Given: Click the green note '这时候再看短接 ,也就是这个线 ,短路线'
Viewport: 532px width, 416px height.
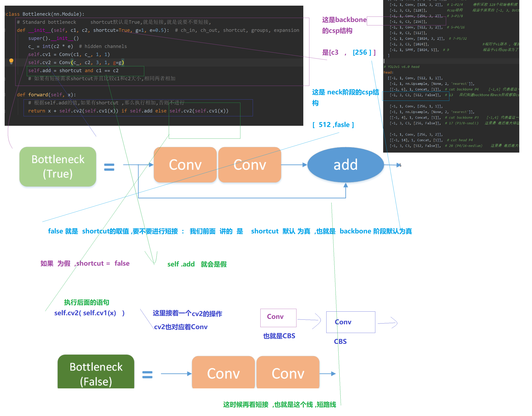Looking at the screenshot, I should click(x=280, y=404).
